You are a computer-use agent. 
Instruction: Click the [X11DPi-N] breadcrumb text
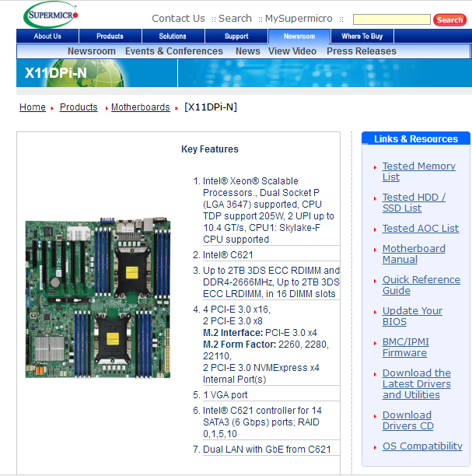(x=211, y=107)
